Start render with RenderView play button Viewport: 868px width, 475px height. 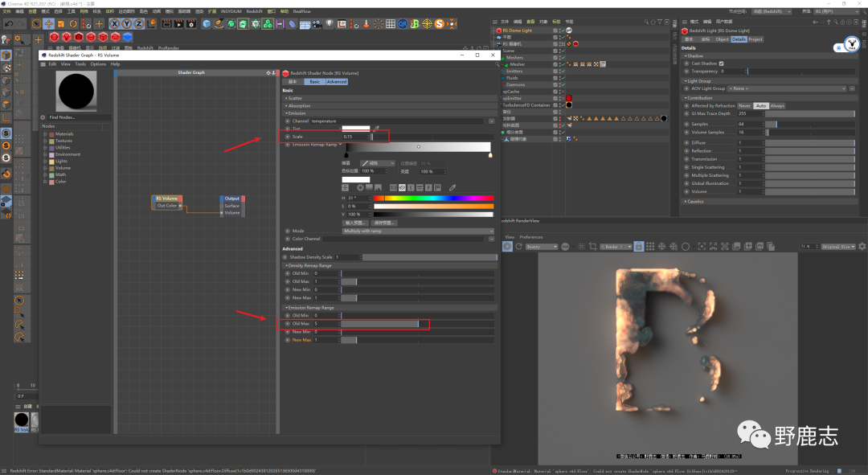(x=507, y=247)
